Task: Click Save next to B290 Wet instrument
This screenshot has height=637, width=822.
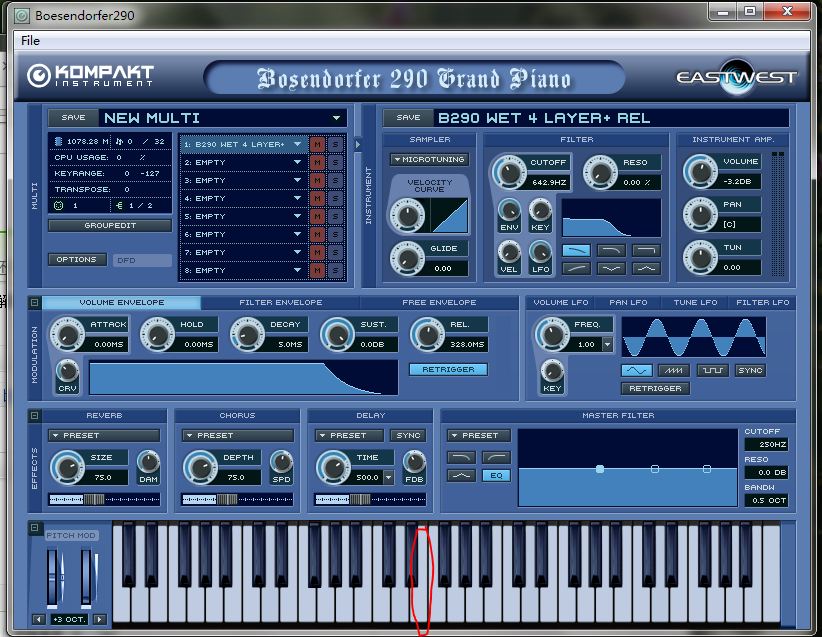Action: (x=408, y=117)
